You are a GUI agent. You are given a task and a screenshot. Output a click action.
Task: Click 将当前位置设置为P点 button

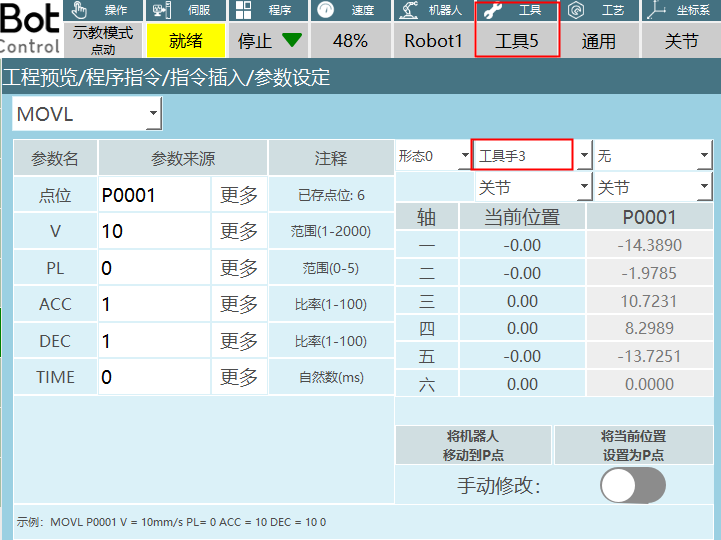click(x=633, y=445)
